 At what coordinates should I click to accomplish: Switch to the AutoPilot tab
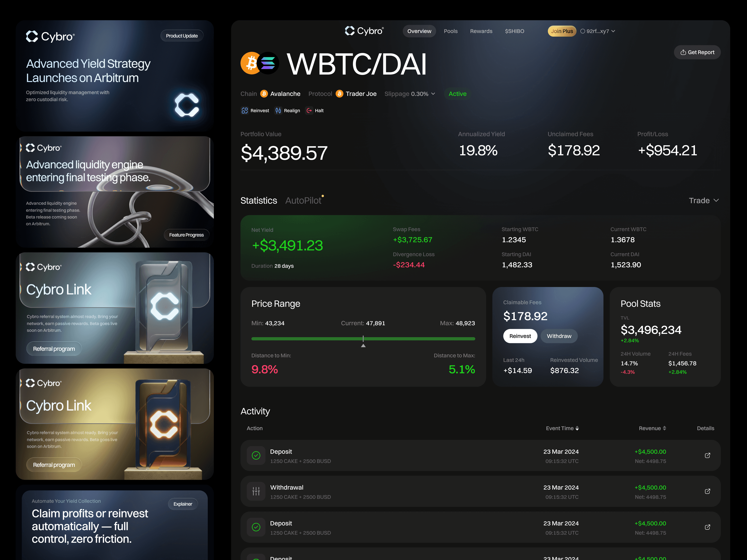click(303, 200)
